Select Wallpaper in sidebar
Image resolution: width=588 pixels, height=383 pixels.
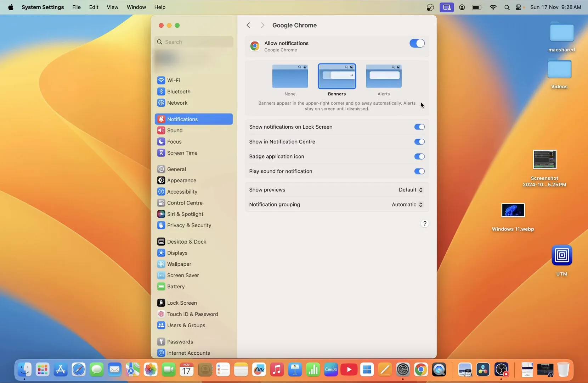pos(193,264)
